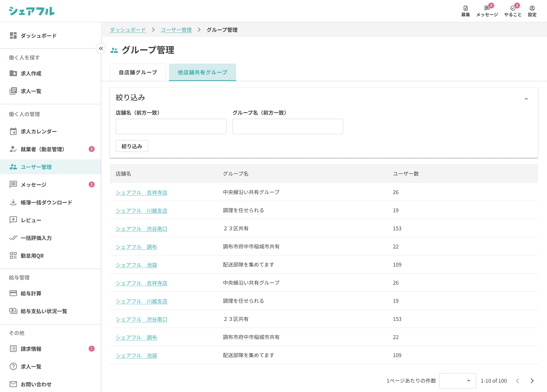547x392 pixels.
Task: Open the 設定 account icon
Action: tap(532, 11)
